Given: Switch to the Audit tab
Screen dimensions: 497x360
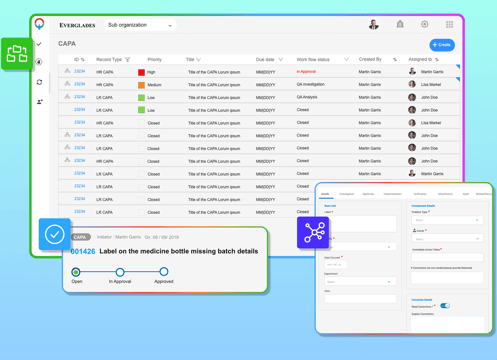Looking at the screenshot, I should click(x=466, y=194).
